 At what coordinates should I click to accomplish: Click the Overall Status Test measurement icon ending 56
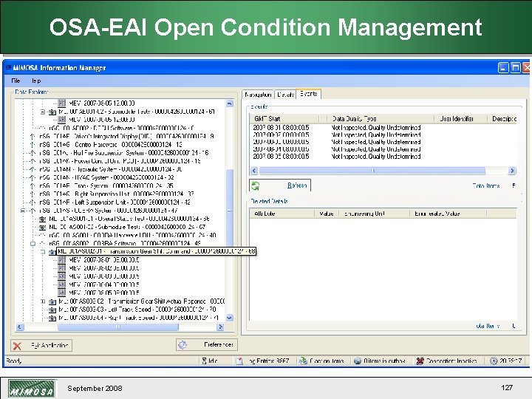tap(43, 219)
